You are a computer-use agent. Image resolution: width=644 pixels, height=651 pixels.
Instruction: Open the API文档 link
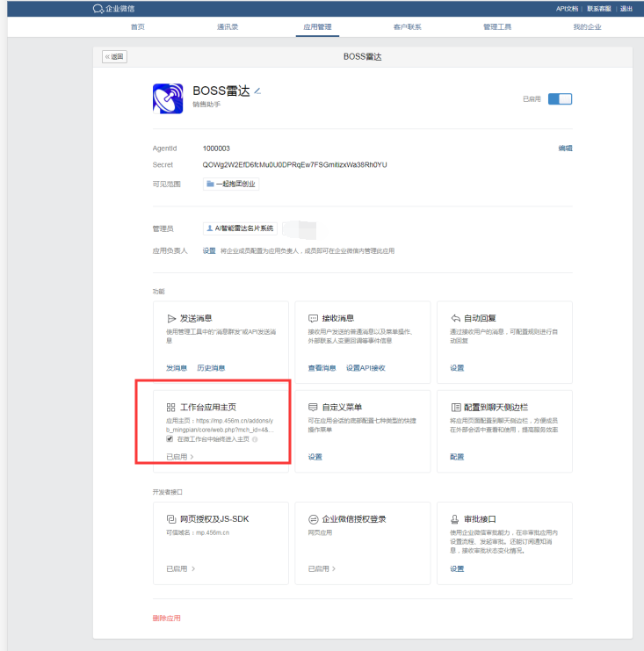coord(567,9)
